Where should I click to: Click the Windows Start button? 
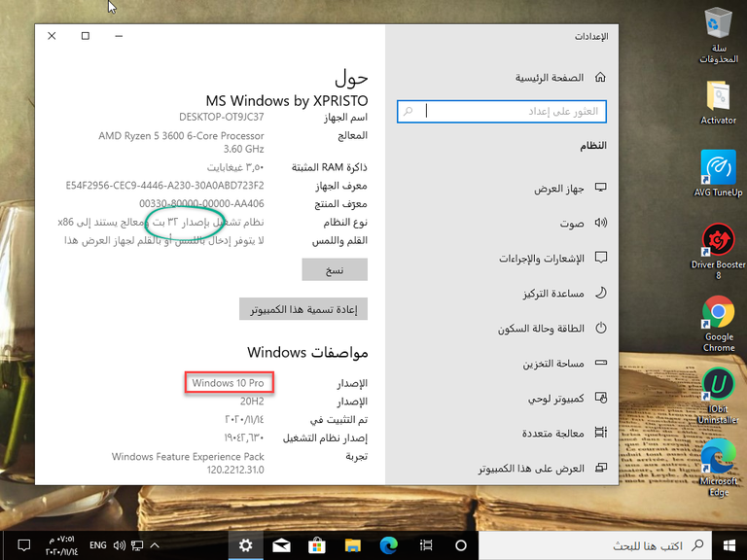(729, 545)
